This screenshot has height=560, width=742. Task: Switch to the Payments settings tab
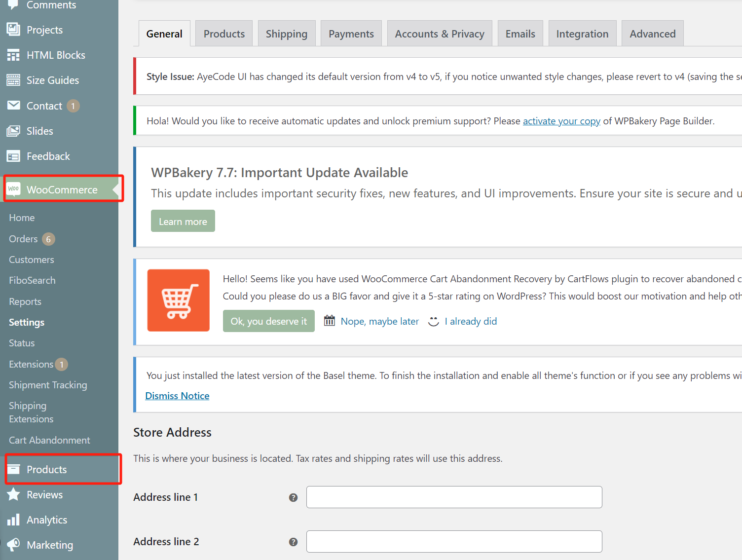[x=351, y=33]
